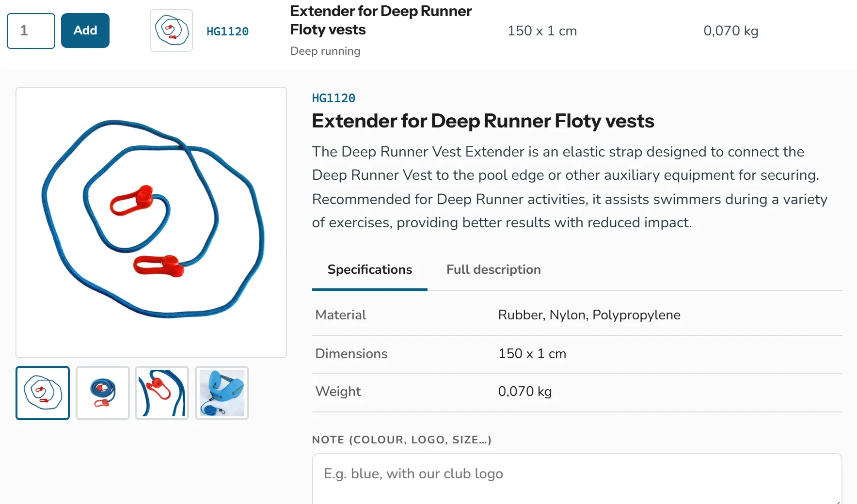Click the Weight specification row
This screenshot has width=857, height=504.
(x=577, y=392)
